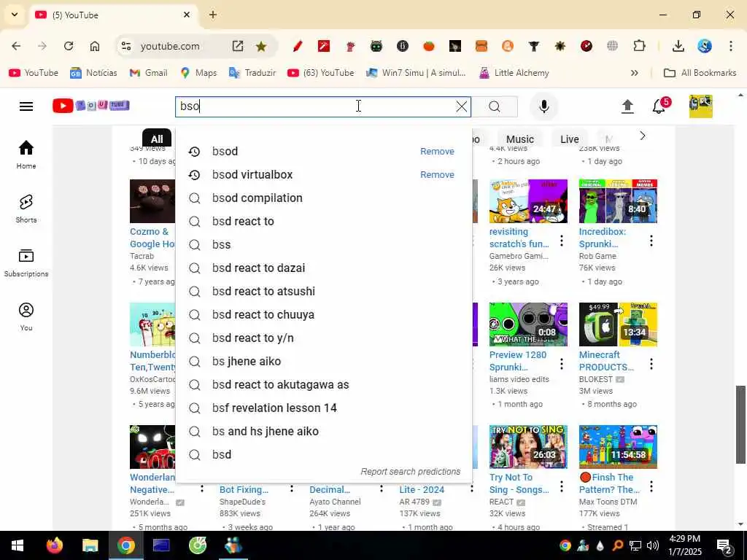Viewport: 747px width, 560px height.
Task: Start voice search with the microphone
Action: coord(544,106)
